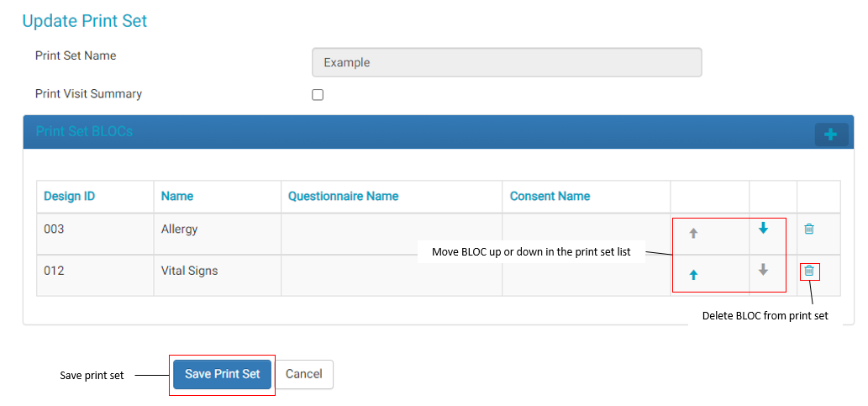This screenshot has height=406, width=868.
Task: Click Design ID 003 cell
Action: tap(54, 229)
